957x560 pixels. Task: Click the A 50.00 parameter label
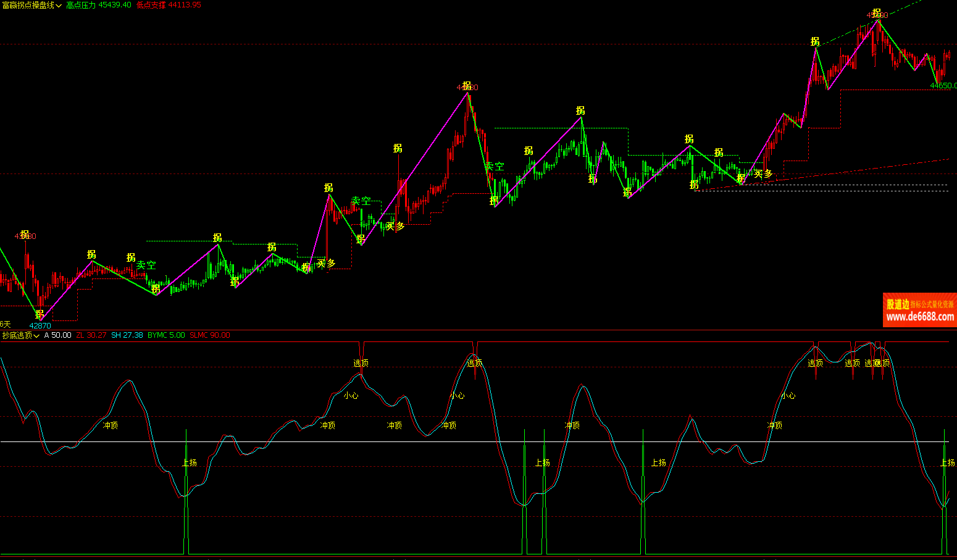pos(57,335)
